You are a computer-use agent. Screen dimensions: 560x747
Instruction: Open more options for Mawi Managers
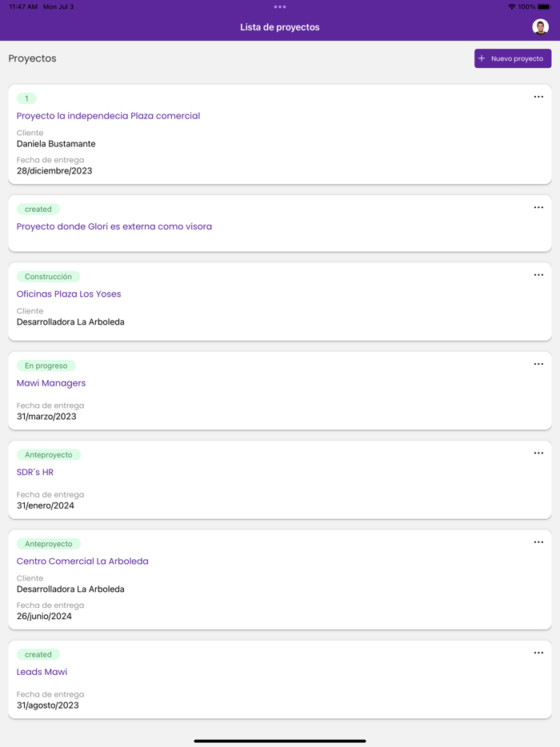click(x=538, y=365)
